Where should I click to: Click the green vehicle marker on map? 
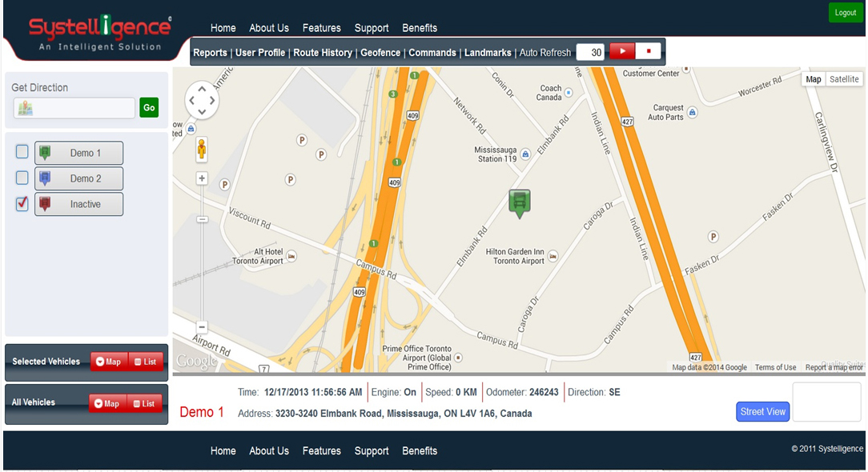point(519,204)
